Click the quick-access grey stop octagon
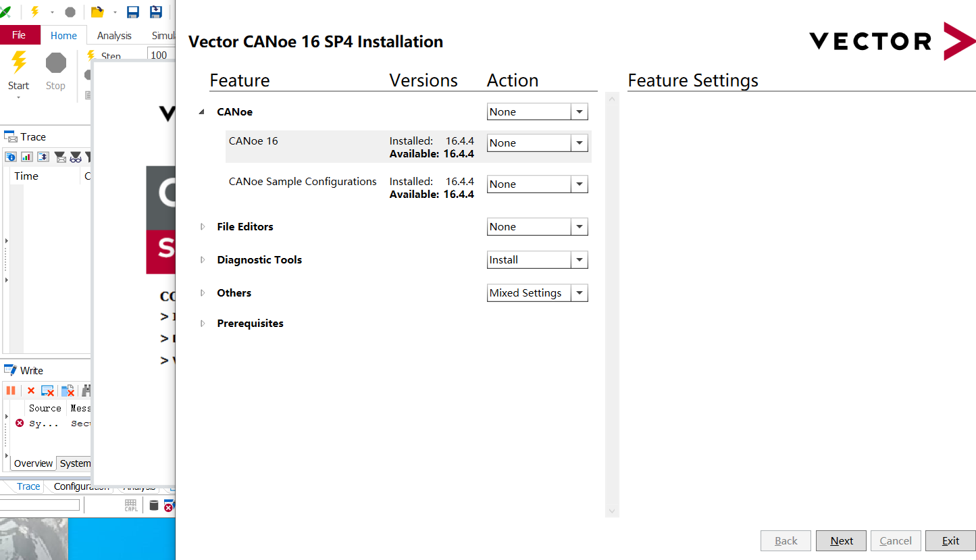 [70, 12]
